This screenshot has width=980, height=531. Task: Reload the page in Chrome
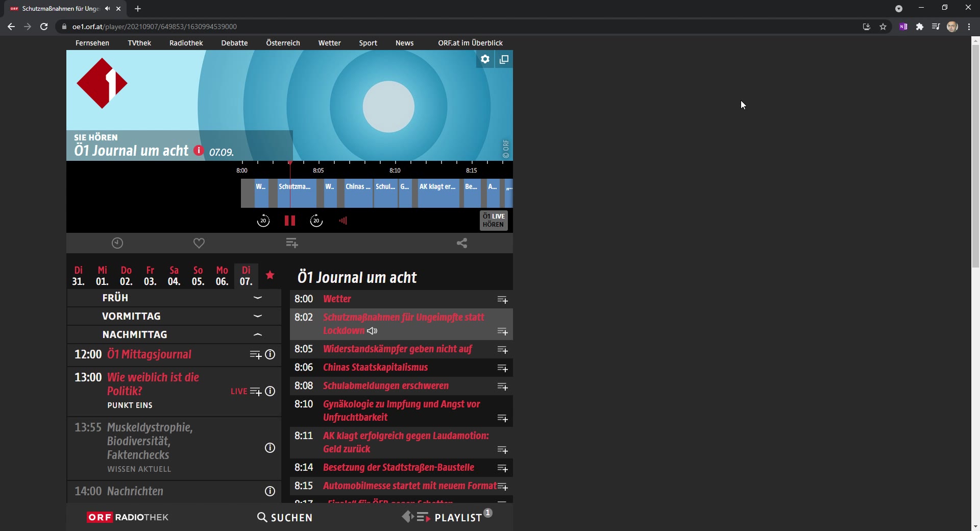point(44,27)
